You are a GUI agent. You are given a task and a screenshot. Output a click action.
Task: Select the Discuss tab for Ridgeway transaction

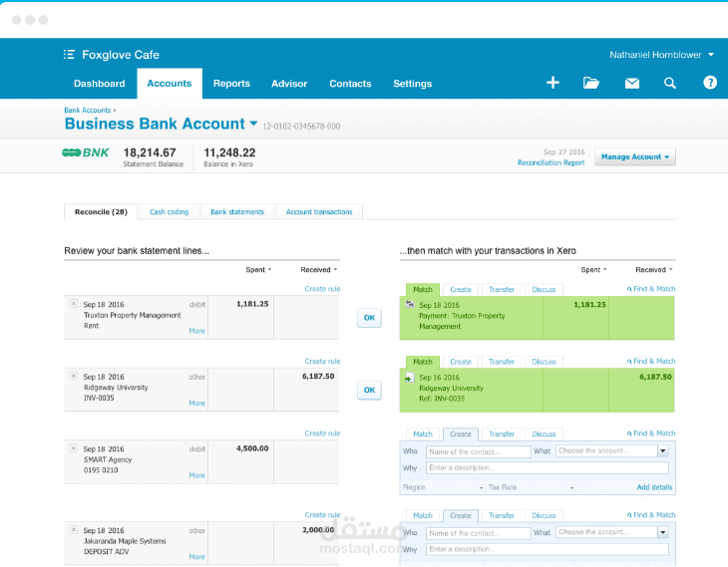point(544,362)
